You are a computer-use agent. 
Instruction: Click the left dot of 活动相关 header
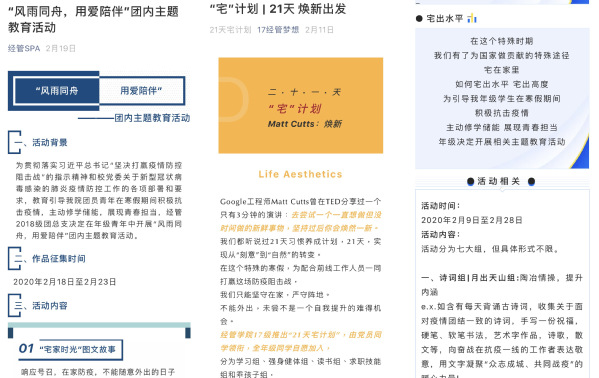click(471, 182)
